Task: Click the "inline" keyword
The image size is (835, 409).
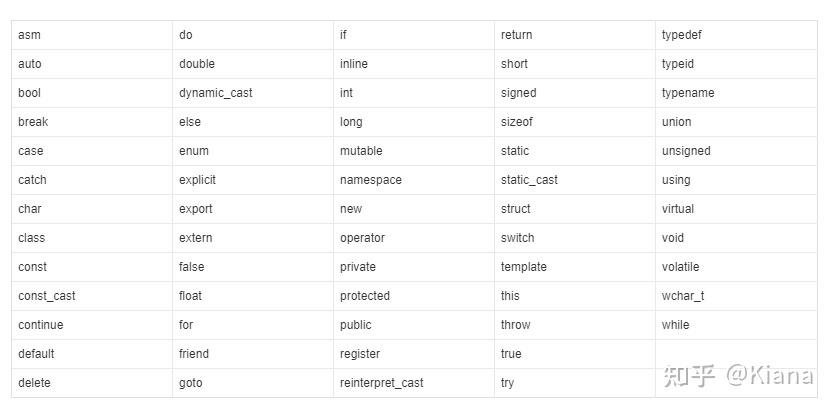Action: click(x=354, y=64)
